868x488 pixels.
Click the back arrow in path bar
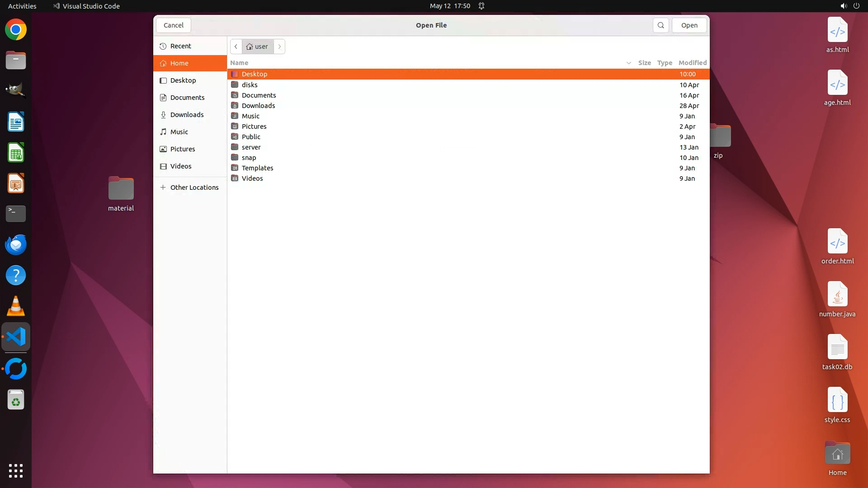click(x=236, y=47)
